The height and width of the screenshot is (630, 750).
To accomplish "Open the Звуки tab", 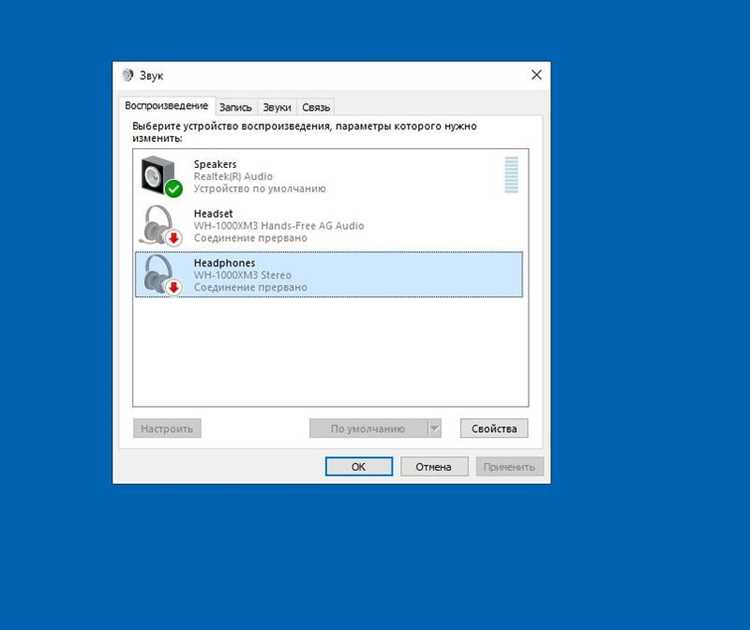I will pyautogui.click(x=277, y=107).
